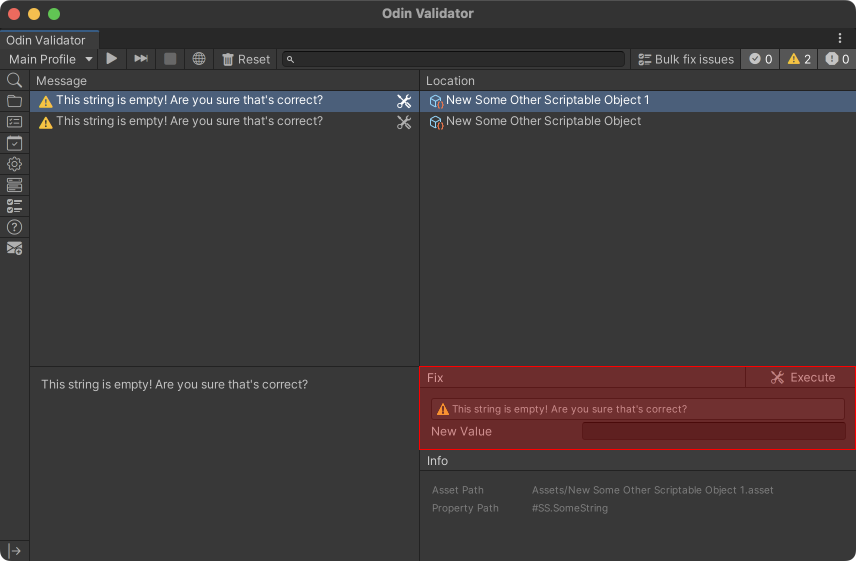856x561 pixels.
Task: Select the Odin Validator tab
Action: 46,40
